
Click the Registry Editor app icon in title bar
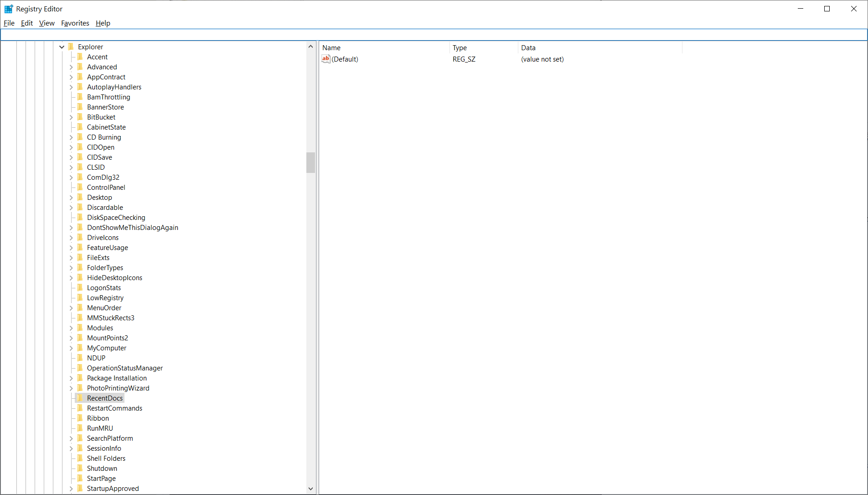coord(8,9)
